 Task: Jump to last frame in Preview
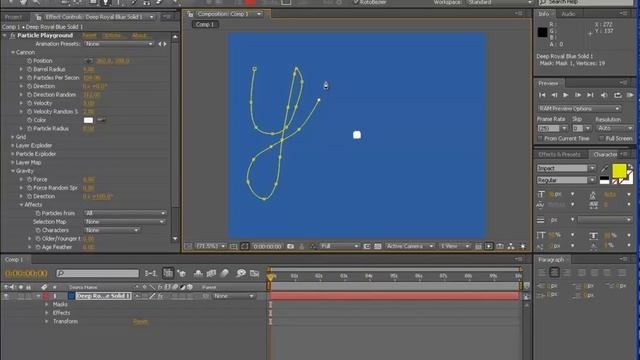coord(590,95)
